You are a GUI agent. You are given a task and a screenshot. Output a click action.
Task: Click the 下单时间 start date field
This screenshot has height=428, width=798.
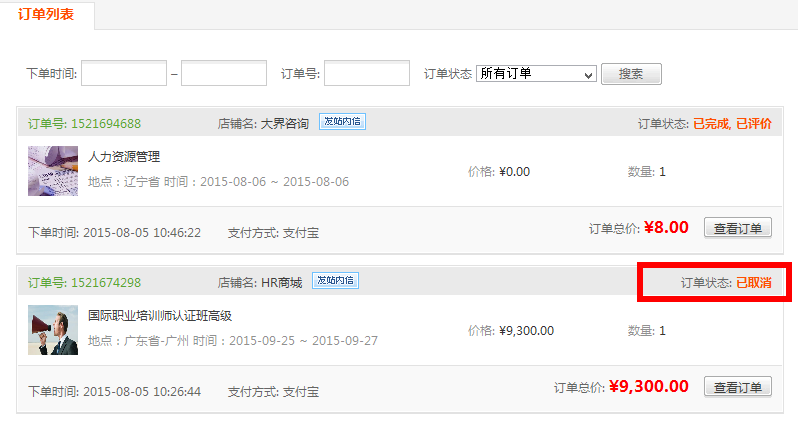click(x=124, y=74)
